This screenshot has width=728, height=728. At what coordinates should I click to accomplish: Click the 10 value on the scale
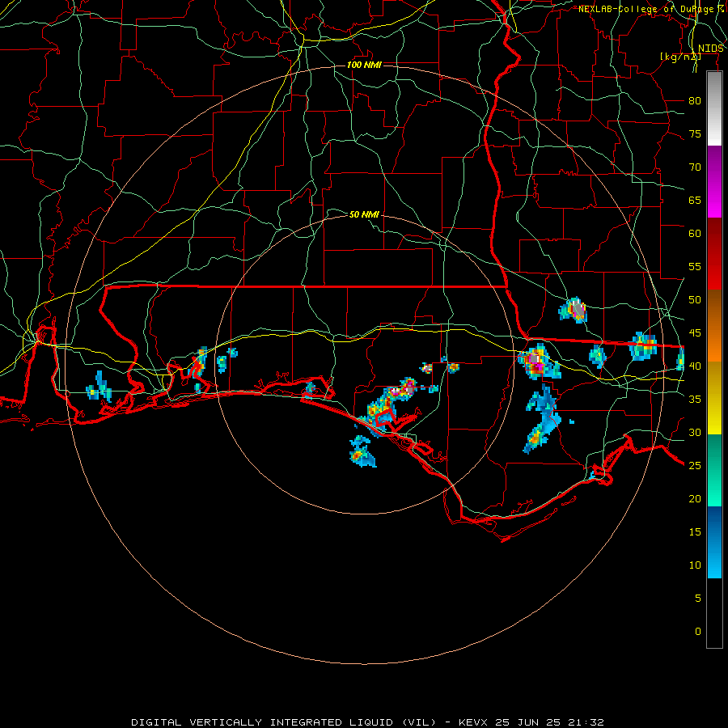point(695,565)
